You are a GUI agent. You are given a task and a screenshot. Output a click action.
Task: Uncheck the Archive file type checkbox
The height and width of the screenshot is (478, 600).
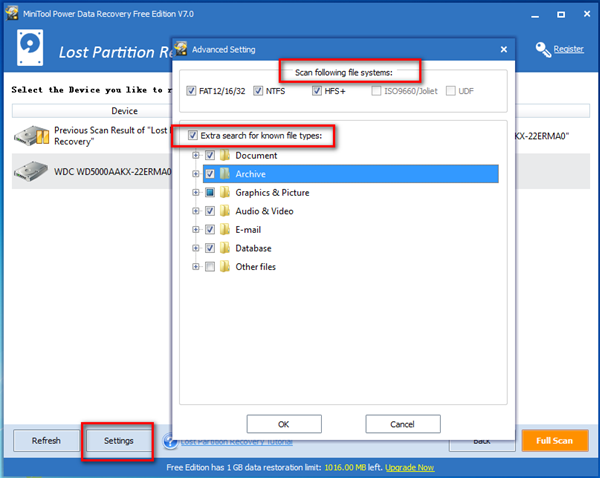point(210,174)
